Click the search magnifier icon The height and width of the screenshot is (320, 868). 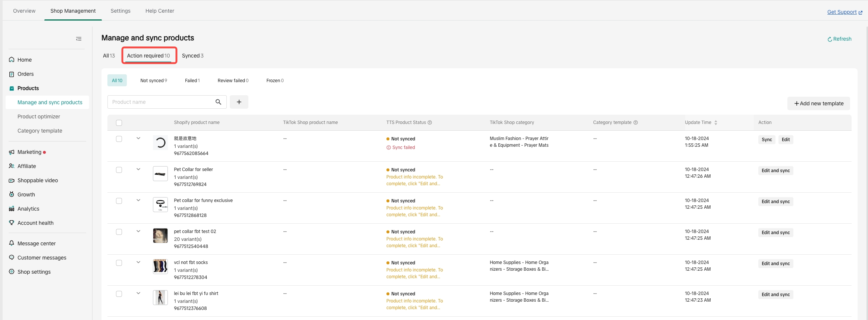click(218, 102)
